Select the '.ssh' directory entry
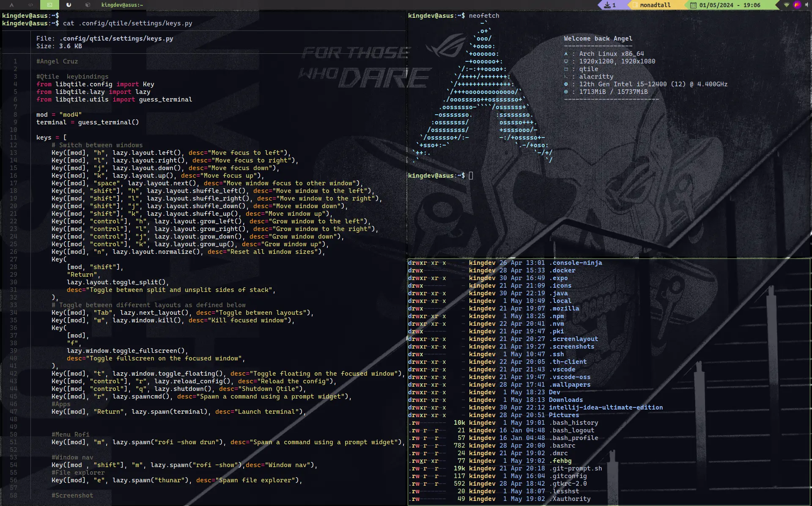The width and height of the screenshot is (812, 506). pyautogui.click(x=556, y=354)
